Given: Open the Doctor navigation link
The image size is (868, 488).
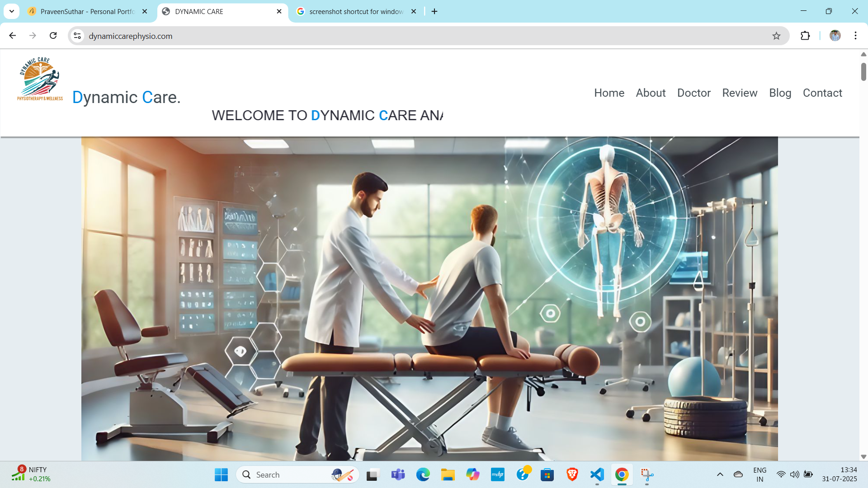Looking at the screenshot, I should click(x=694, y=93).
